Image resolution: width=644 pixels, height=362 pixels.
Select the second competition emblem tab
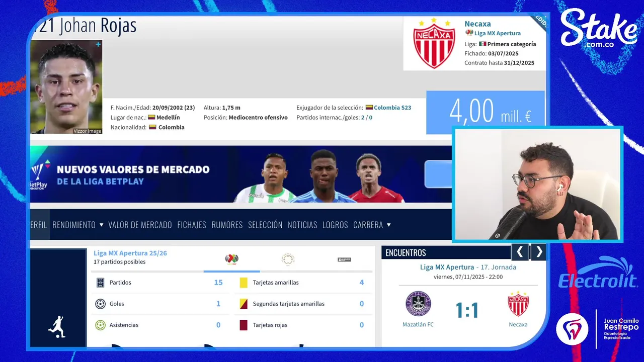288,259
